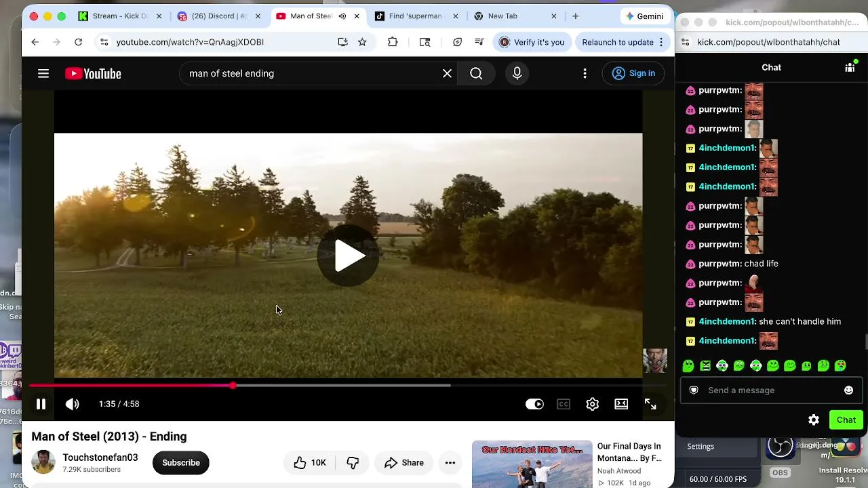Viewport: 868px width, 488px height.
Task: Click the large center play overlay
Action: coord(349,256)
